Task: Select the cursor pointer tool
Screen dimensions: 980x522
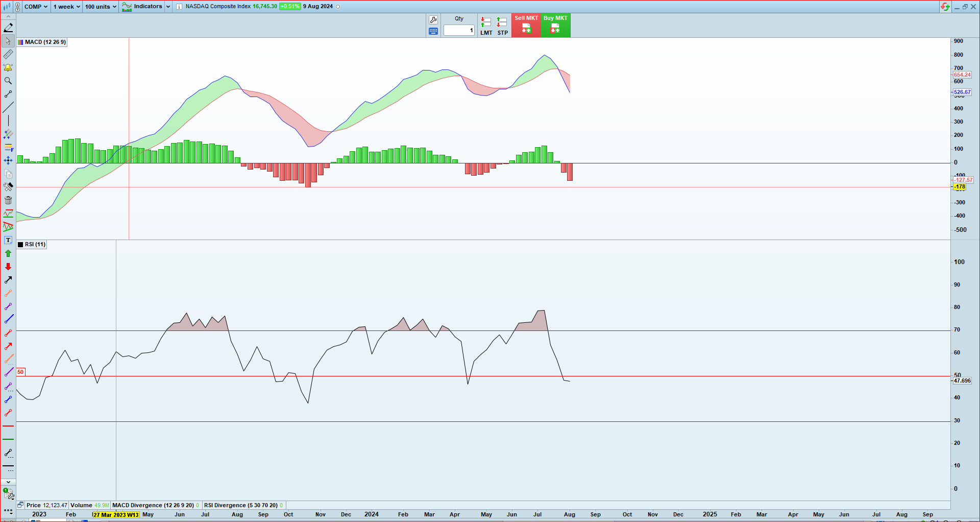Action: coord(8,41)
